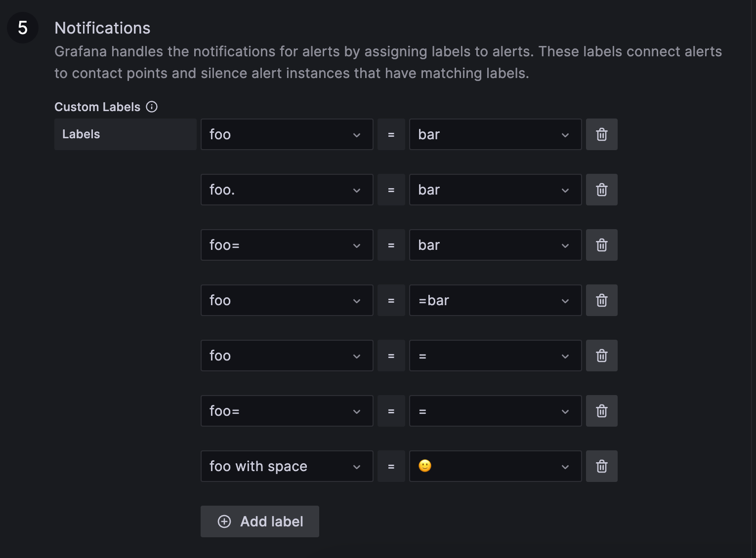Delete the foo row whose value is "="
756x558 pixels.
click(x=601, y=355)
